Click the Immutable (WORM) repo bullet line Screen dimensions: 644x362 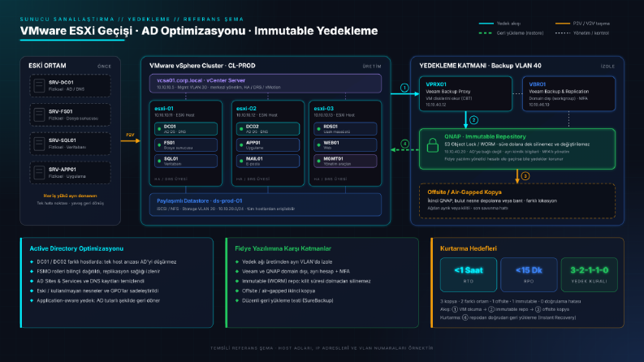[x=303, y=281]
